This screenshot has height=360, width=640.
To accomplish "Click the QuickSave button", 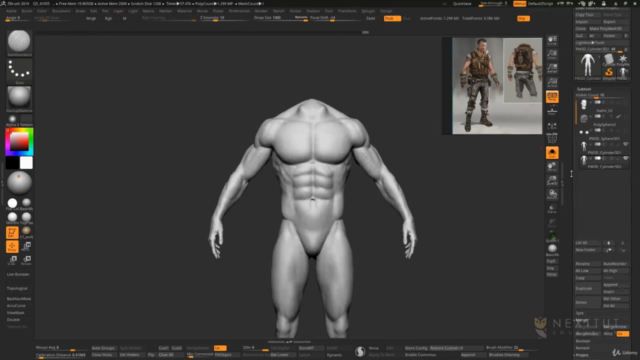I will coord(462,4).
